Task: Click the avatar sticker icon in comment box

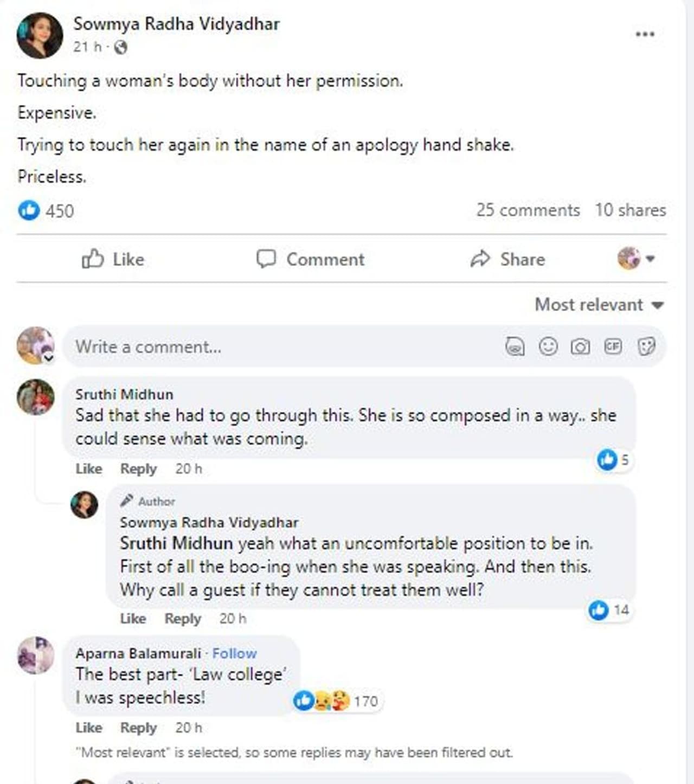Action: tap(515, 346)
